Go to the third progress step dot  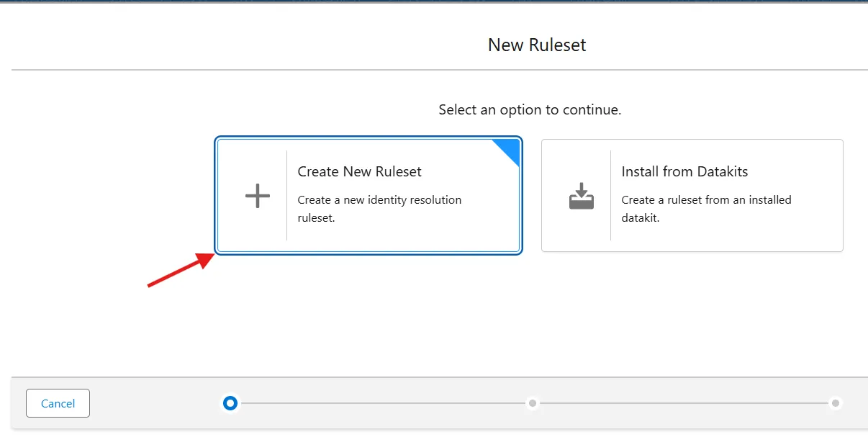coord(835,403)
